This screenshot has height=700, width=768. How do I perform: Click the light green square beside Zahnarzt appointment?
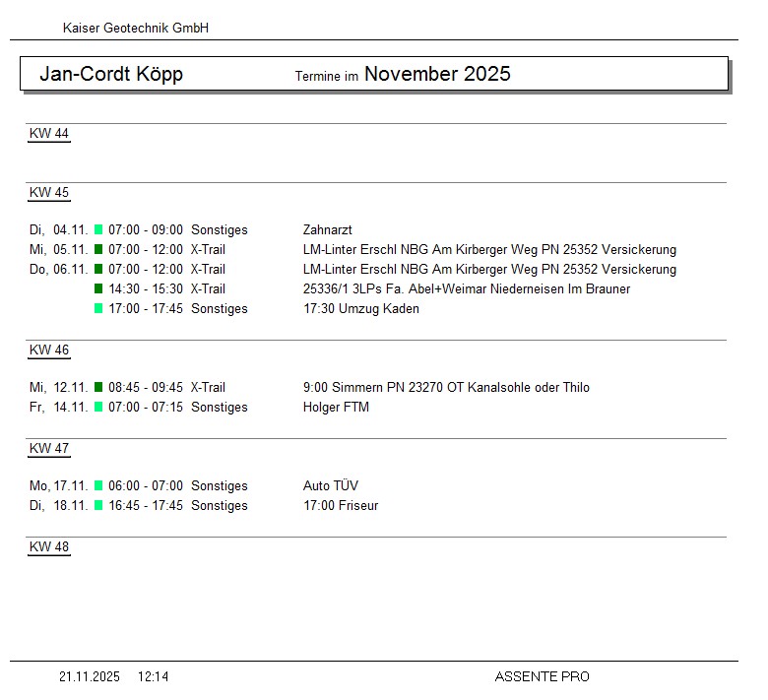click(x=98, y=229)
